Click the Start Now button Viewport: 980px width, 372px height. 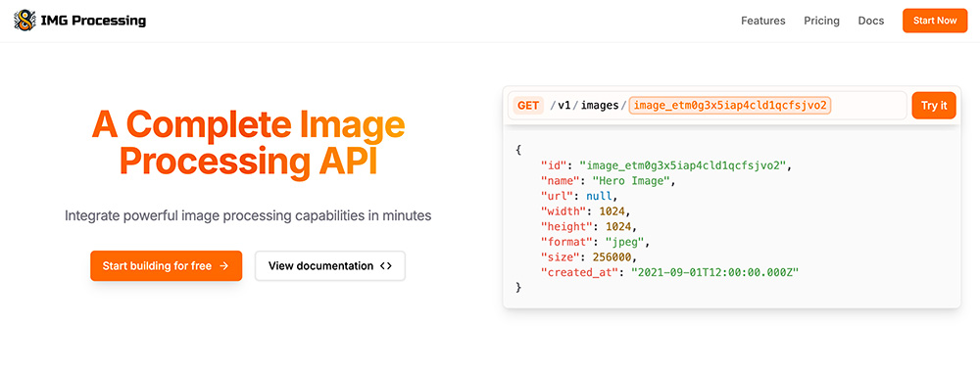point(934,21)
